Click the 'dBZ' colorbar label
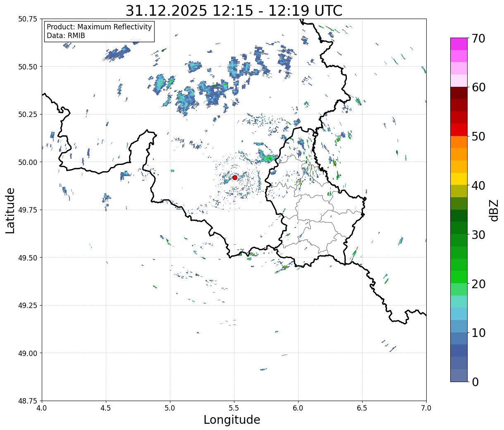The height and width of the screenshot is (430, 504). pos(494,210)
